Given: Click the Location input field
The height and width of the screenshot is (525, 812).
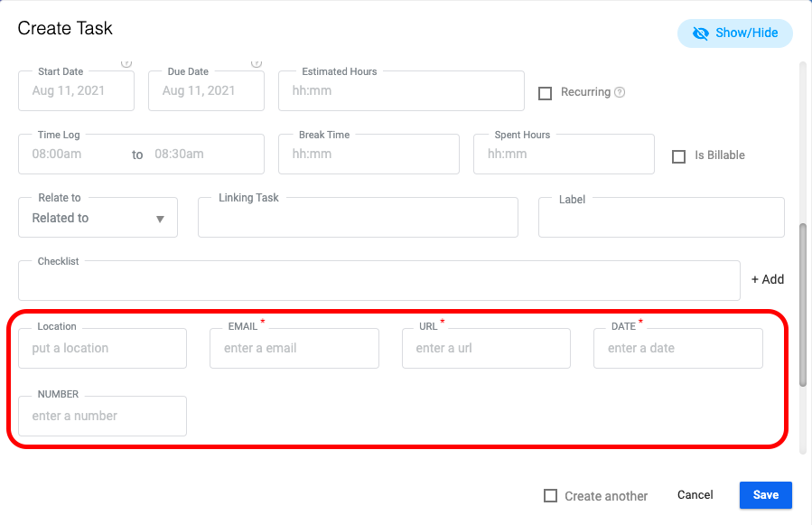Looking at the screenshot, I should coord(103,348).
